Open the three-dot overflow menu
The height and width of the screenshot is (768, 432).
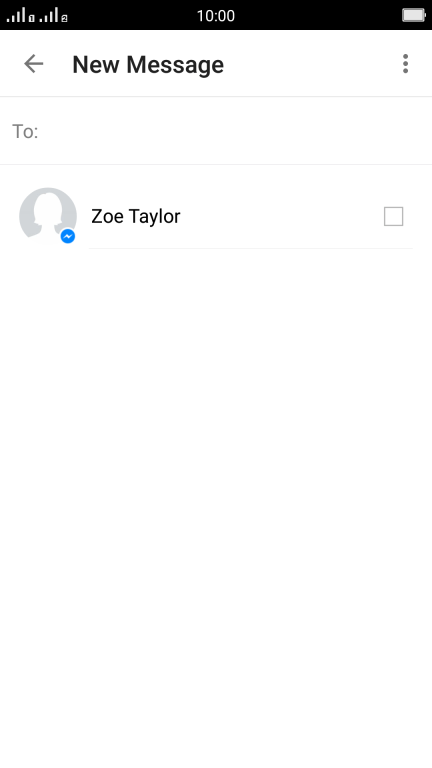pos(405,64)
